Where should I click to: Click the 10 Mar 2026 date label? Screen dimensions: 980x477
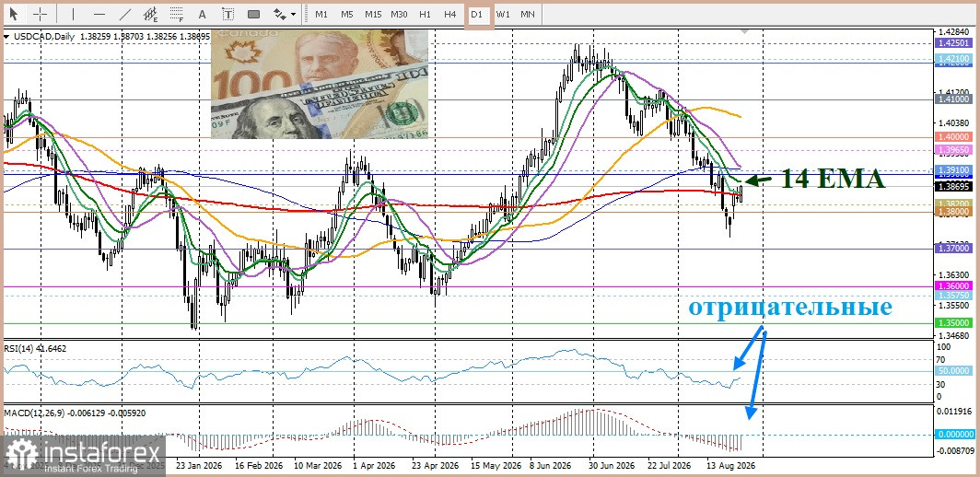[317, 466]
